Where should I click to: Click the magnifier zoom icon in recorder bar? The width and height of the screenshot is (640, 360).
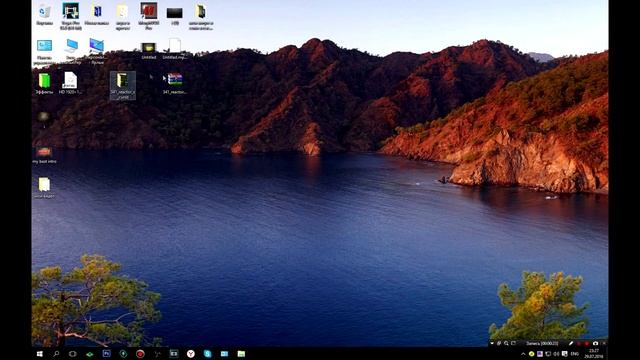pyautogui.click(x=506, y=344)
